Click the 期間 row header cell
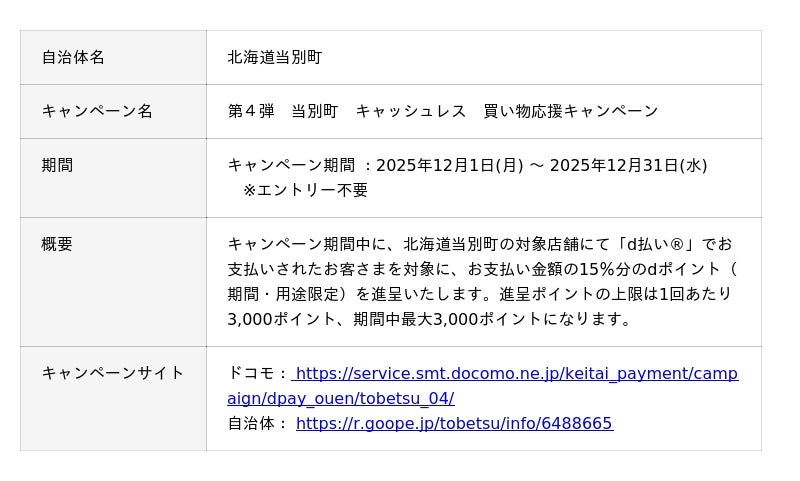Image resolution: width=800 pixels, height=481 pixels. [57, 166]
